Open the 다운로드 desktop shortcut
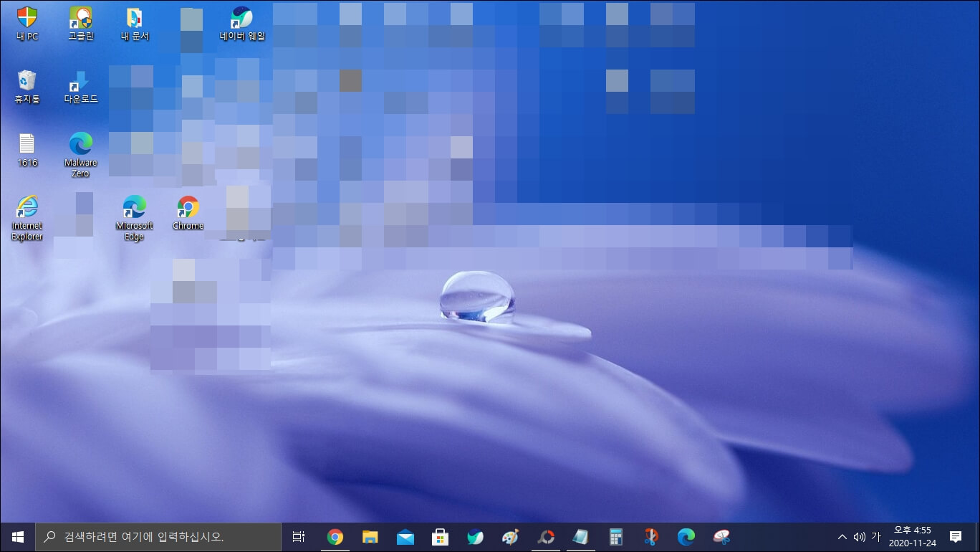Viewport: 980px width, 552px height. [x=80, y=86]
